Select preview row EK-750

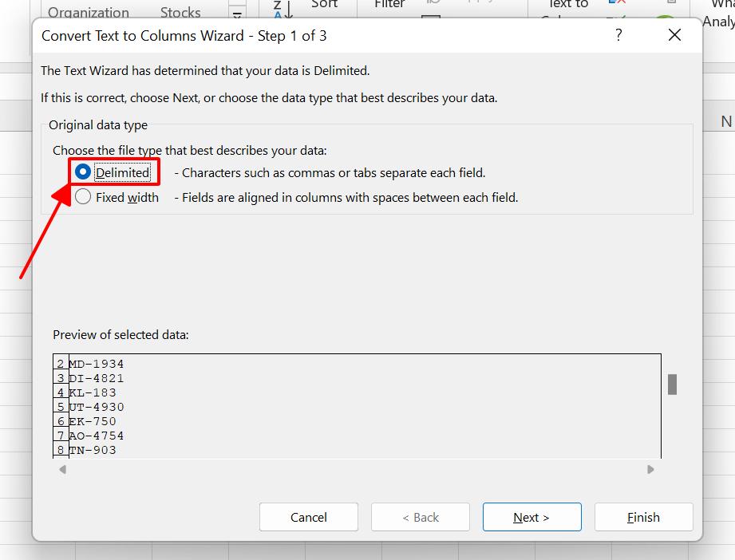coord(93,421)
